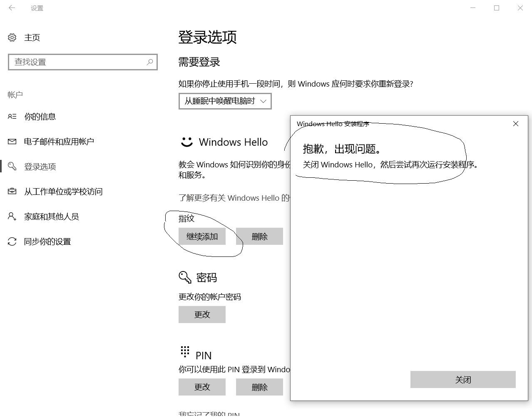Click the person-plus icon for 家庭和其他人员
This screenshot has height=418, width=532.
12,216
